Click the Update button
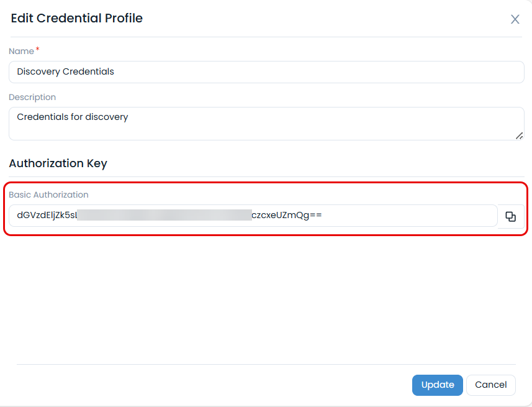This screenshot has width=532, height=407. pos(437,385)
